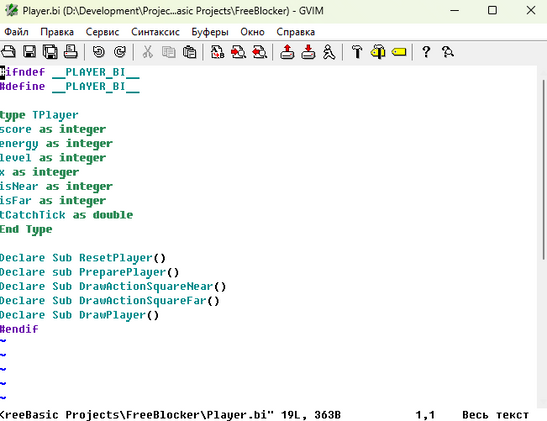Click the Find Next toolbar icon
Viewport: 547px width, 421px height.
pos(238,52)
